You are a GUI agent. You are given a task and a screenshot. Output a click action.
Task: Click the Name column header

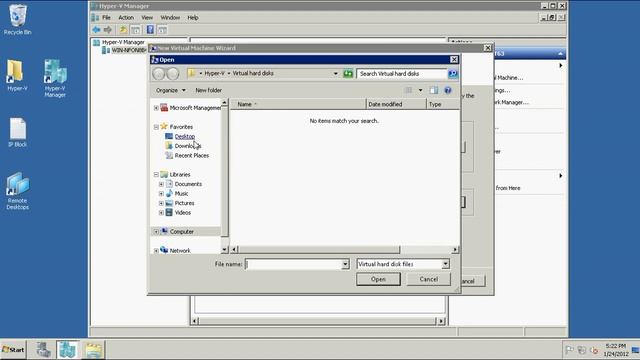[298, 104]
